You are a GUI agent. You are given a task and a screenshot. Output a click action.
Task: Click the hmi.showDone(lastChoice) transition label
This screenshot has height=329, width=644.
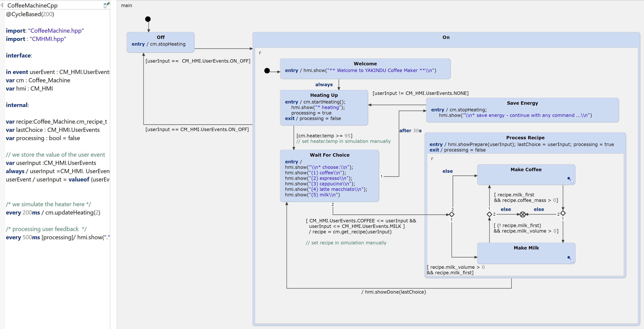coord(393,292)
